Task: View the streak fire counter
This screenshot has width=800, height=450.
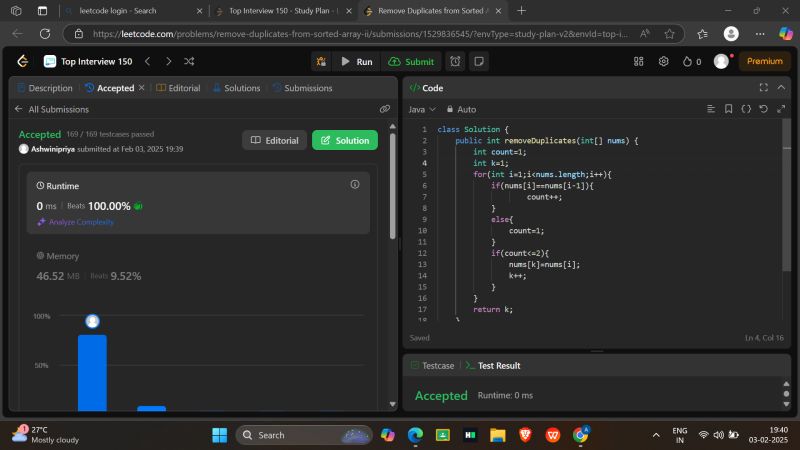Action: coord(692,62)
